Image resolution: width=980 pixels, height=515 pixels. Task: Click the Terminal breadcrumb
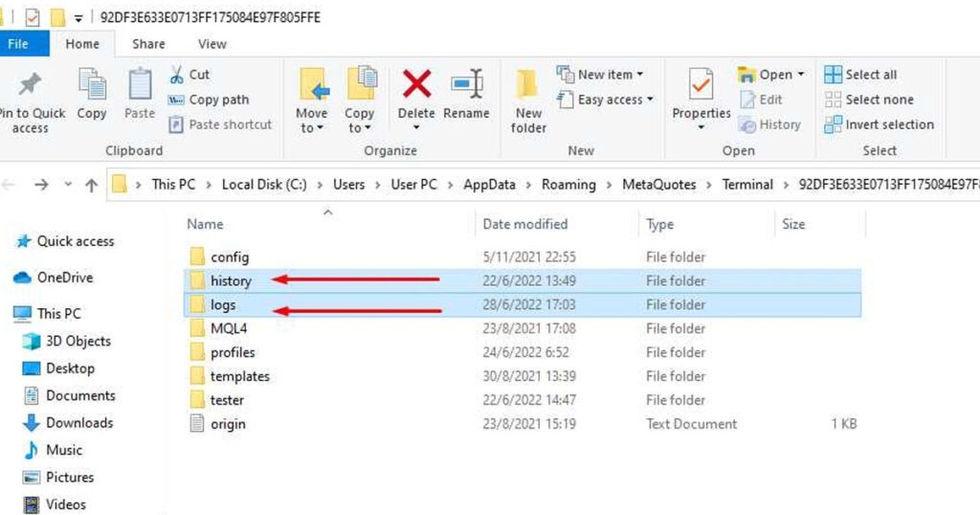[747, 185]
